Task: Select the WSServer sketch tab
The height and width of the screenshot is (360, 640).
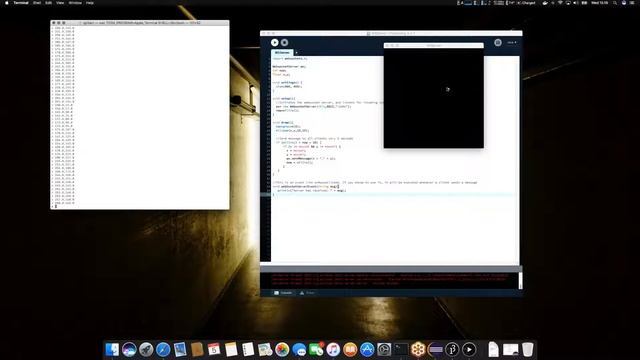Action: [x=282, y=53]
